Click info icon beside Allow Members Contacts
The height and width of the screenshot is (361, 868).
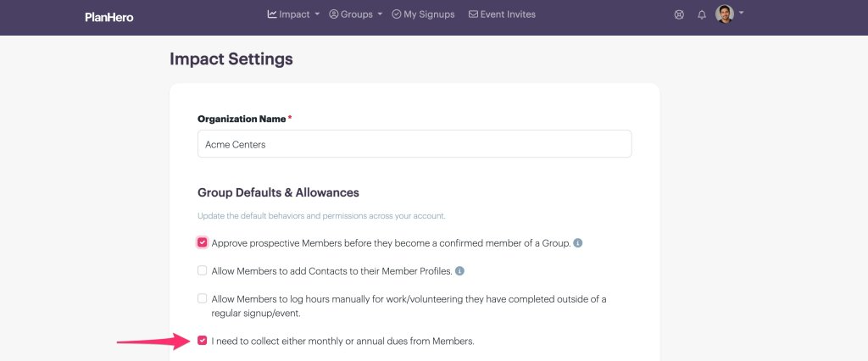point(459,271)
